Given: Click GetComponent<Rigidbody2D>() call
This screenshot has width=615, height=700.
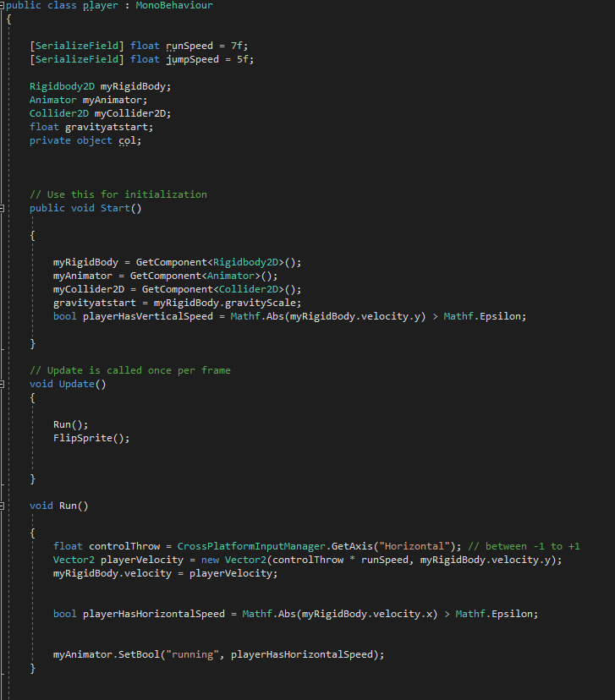Looking at the screenshot, I should 218,262.
